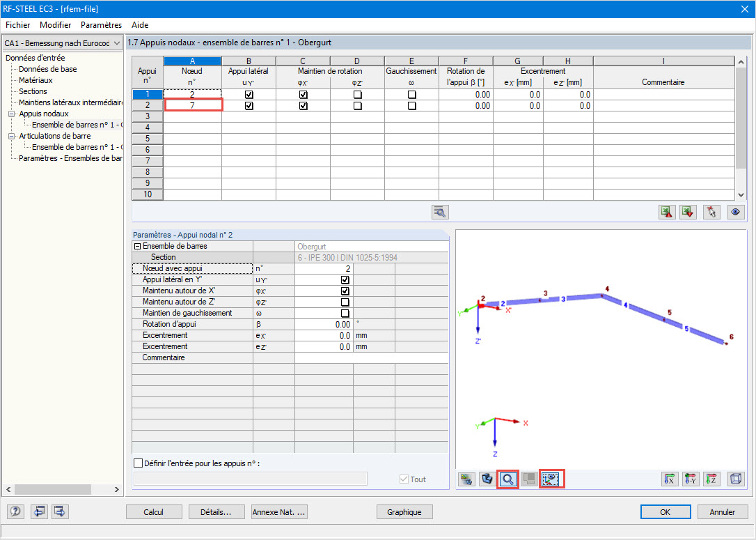This screenshot has height=540, width=756.
Task: Toggle Appui latéral checkbox for support 2
Action: click(249, 106)
